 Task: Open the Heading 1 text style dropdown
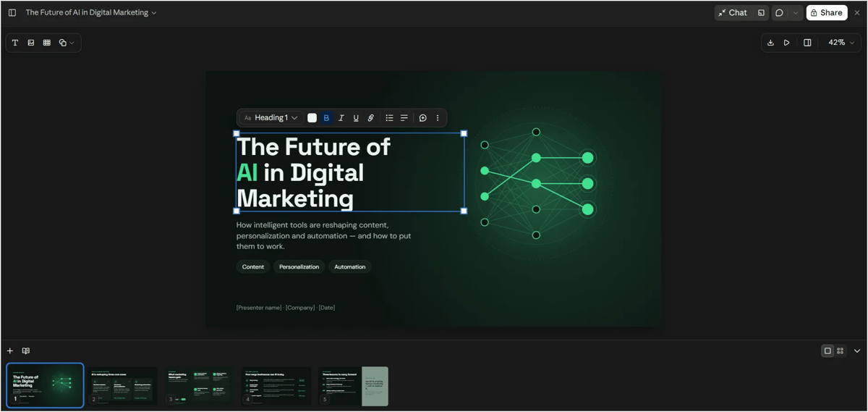click(x=271, y=118)
